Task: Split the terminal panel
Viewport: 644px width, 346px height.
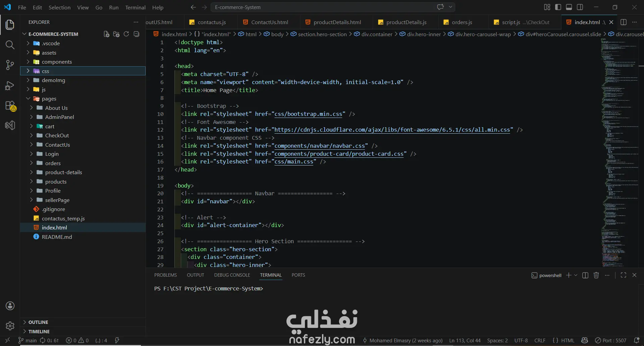Action: [x=585, y=275]
